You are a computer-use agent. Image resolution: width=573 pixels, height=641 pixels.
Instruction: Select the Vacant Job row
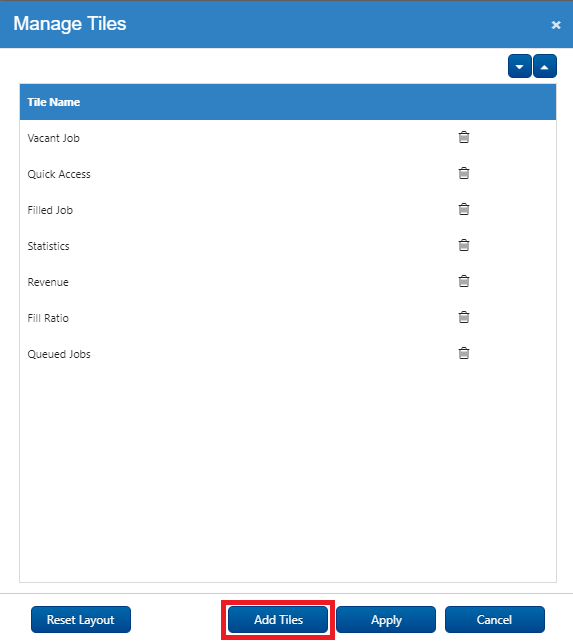[x=288, y=138]
